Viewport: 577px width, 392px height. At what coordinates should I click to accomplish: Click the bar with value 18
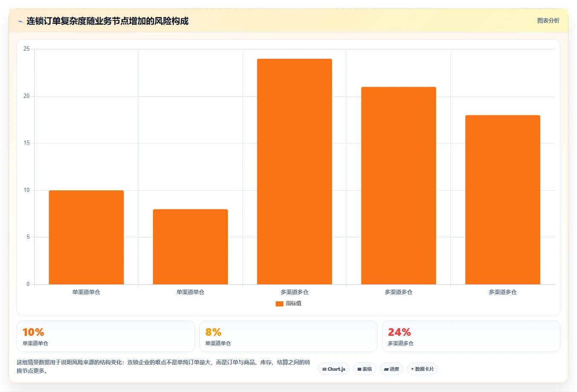pyautogui.click(x=503, y=200)
